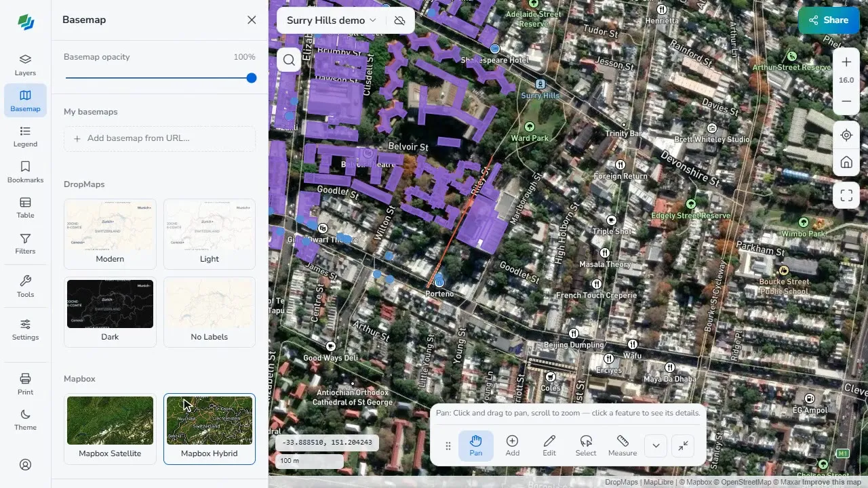
Task: Click the cloud-off sync status icon
Action: point(399,20)
